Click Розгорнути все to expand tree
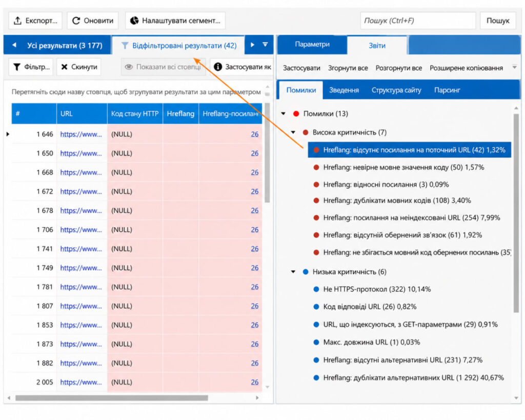The width and height of the screenshot is (525, 420). pyautogui.click(x=398, y=68)
